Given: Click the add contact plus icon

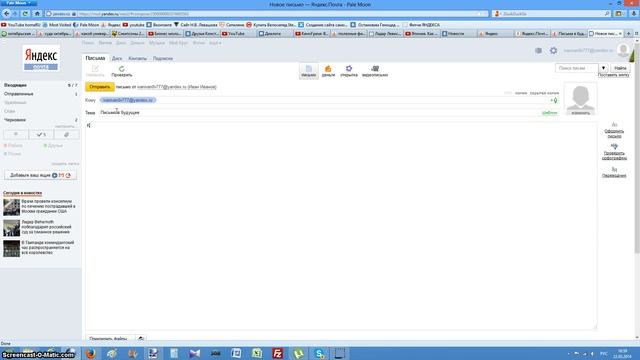Looking at the screenshot, I should point(554,100).
